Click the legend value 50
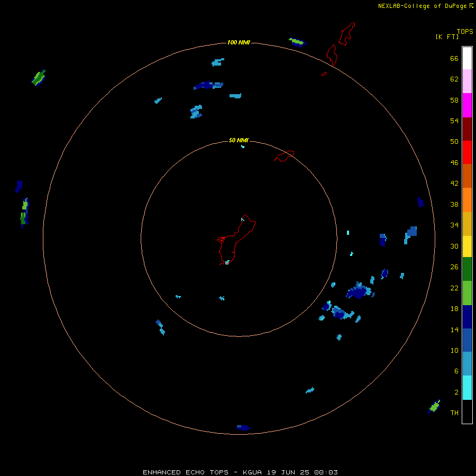 [454, 141]
